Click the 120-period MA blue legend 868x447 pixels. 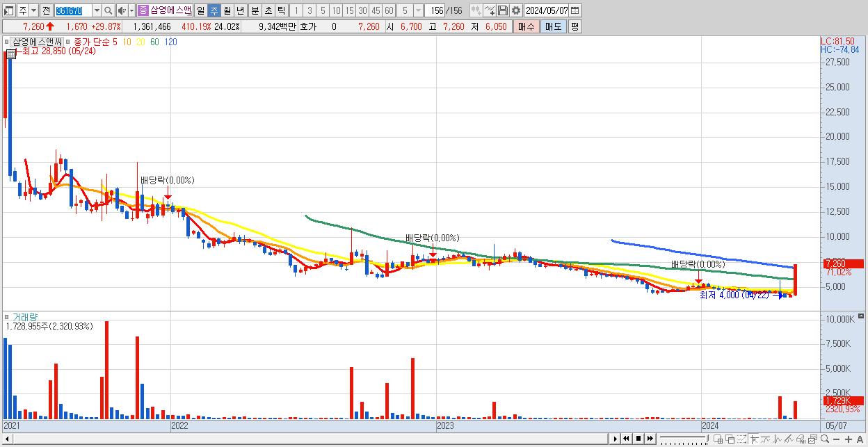pyautogui.click(x=170, y=42)
